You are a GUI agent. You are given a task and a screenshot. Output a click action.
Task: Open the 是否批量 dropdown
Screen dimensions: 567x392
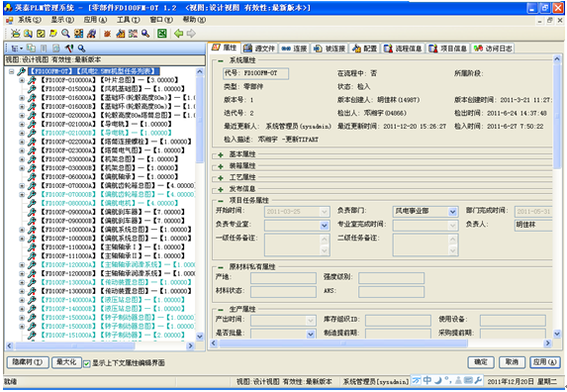(x=311, y=335)
